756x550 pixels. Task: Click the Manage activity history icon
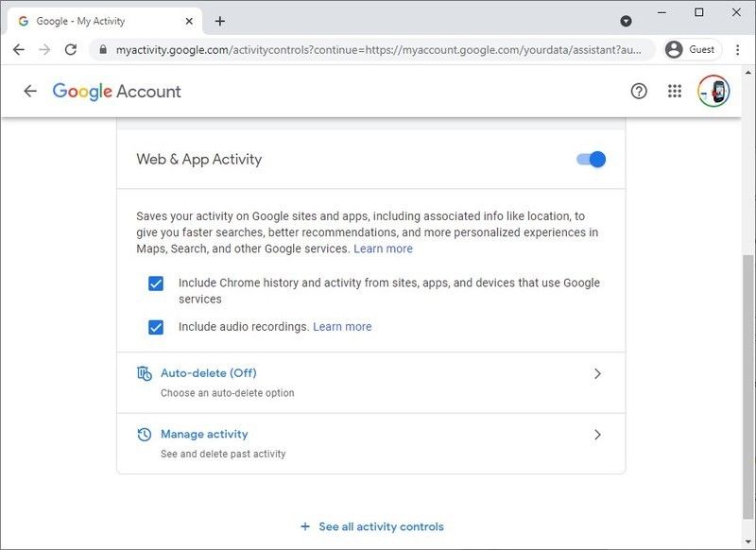[x=144, y=434]
